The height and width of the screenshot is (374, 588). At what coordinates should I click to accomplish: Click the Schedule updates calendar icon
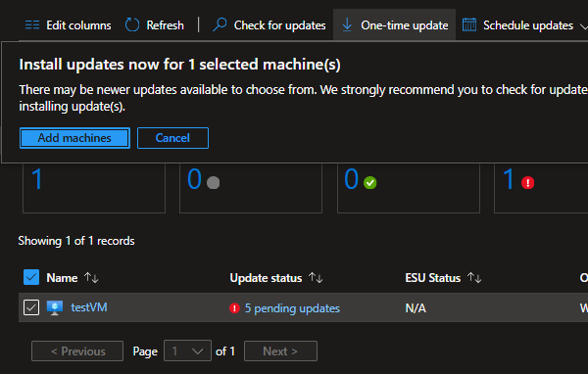[469, 25]
